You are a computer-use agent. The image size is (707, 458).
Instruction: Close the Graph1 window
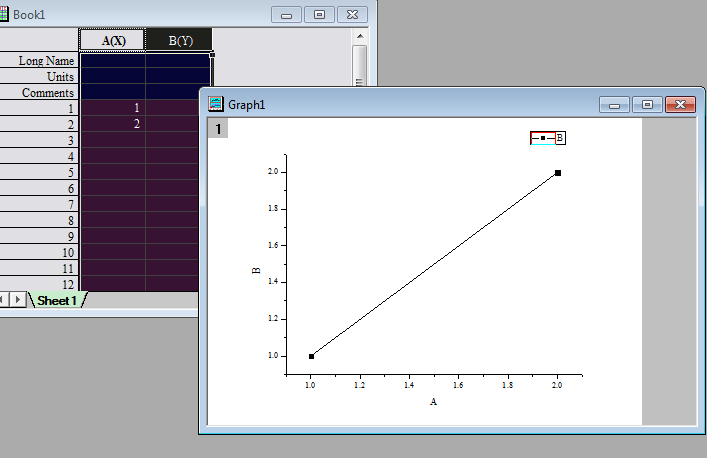pyautogui.click(x=680, y=105)
